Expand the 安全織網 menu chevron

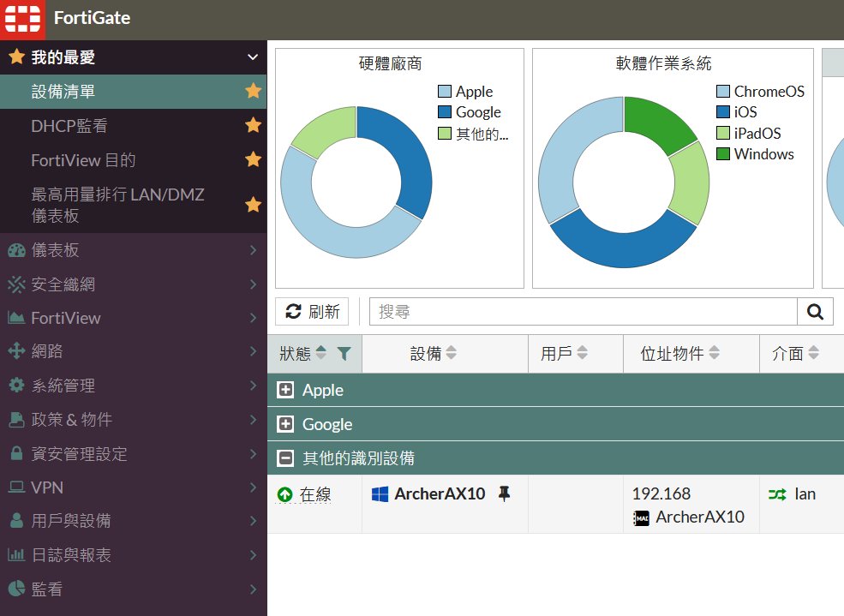(x=253, y=284)
